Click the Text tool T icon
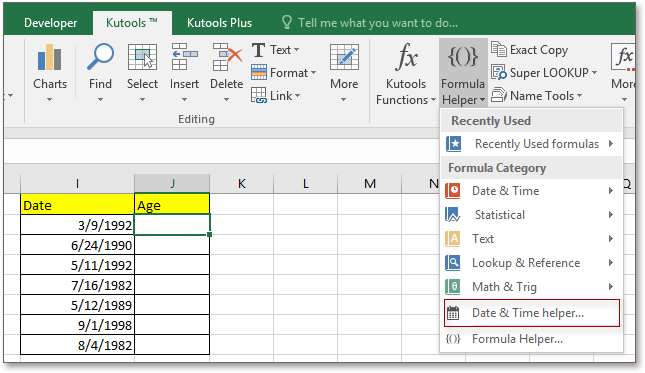 click(258, 50)
